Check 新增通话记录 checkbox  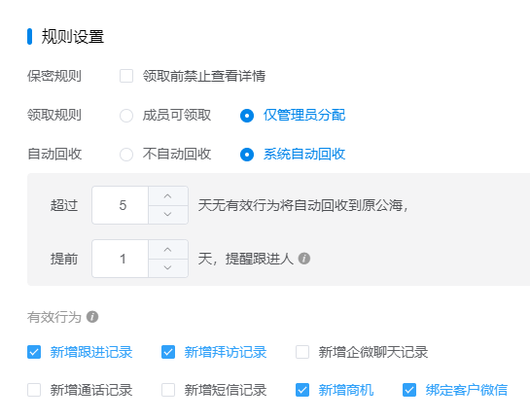click(34, 390)
